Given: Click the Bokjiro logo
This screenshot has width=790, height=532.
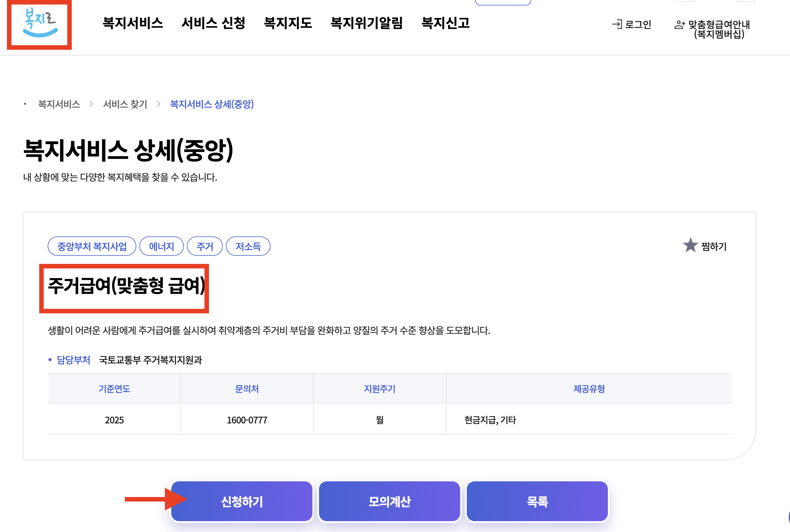Looking at the screenshot, I should coord(40,23).
